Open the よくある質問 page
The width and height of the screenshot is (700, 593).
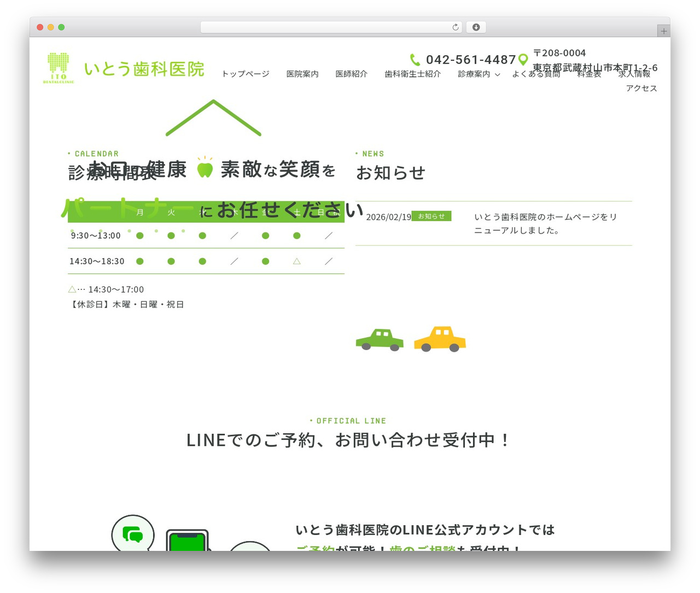tap(536, 74)
